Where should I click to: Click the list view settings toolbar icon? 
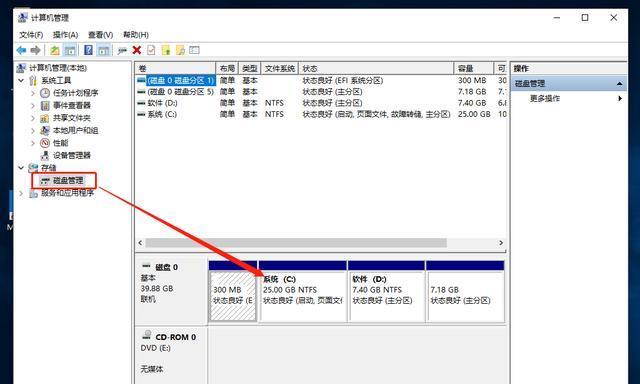[x=195, y=50]
